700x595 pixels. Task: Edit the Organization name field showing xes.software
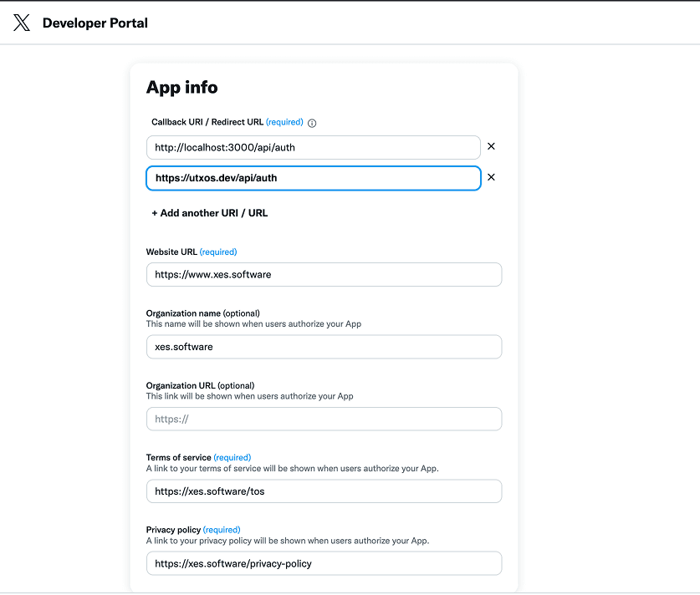click(x=324, y=346)
